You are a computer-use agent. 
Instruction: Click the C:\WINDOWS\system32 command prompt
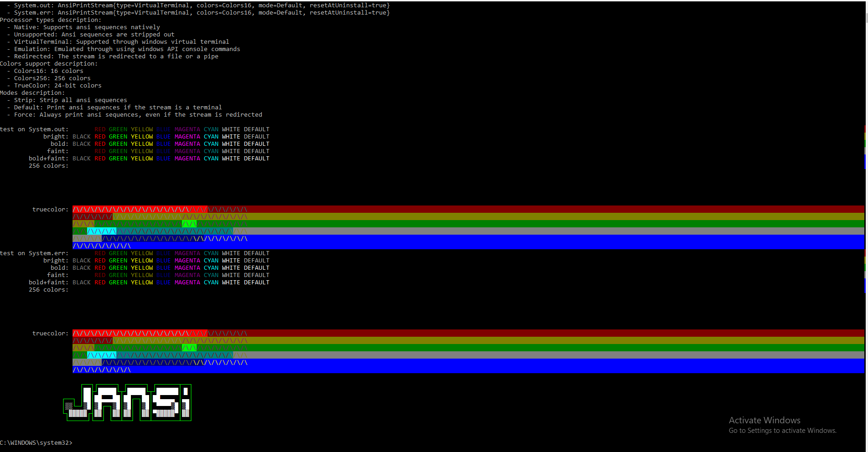[36, 442]
